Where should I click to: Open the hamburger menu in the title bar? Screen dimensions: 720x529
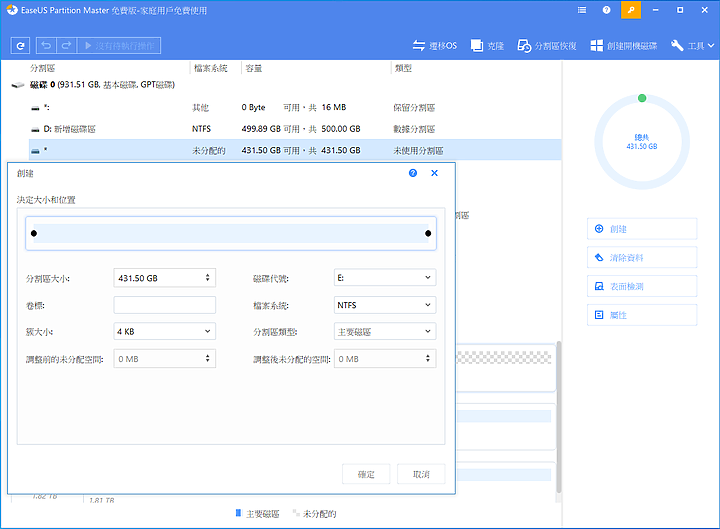coord(582,10)
